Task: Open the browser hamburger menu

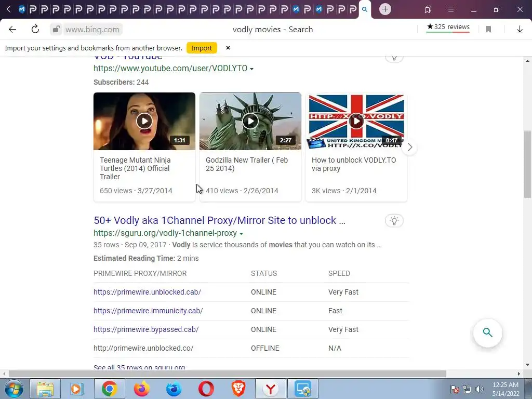Action: pos(450,9)
